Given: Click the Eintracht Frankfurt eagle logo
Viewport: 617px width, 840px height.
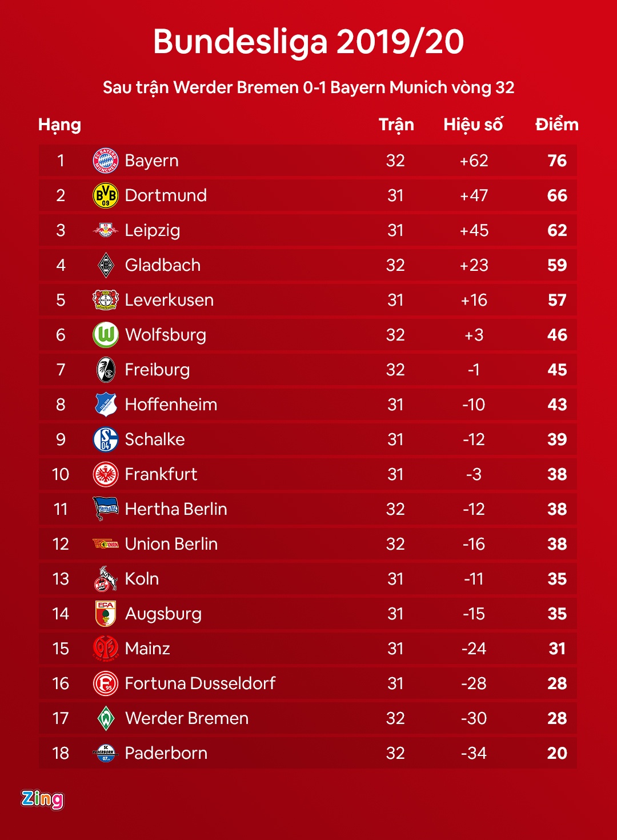Looking at the screenshot, I should 106,474.
